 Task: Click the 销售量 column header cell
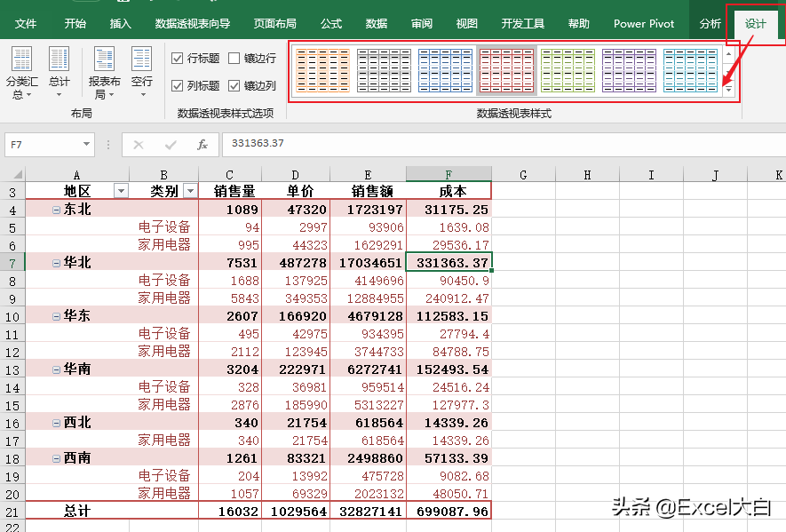coord(230,191)
